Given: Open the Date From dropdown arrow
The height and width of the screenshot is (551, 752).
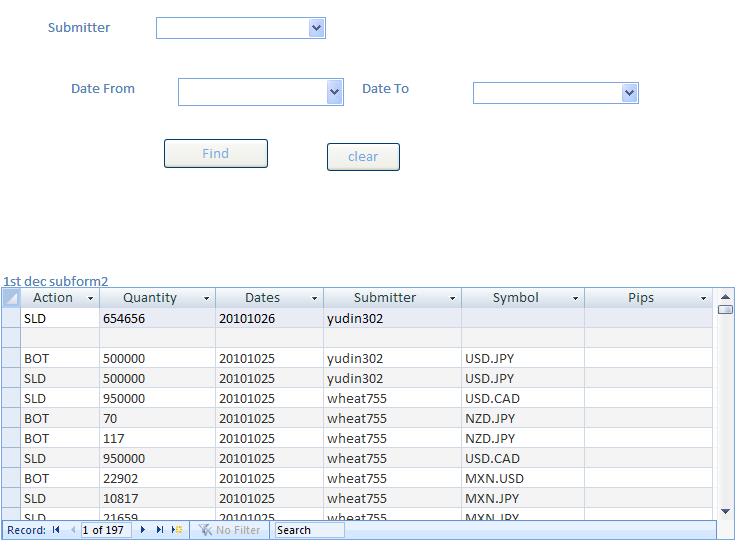Looking at the screenshot, I should pyautogui.click(x=335, y=92).
